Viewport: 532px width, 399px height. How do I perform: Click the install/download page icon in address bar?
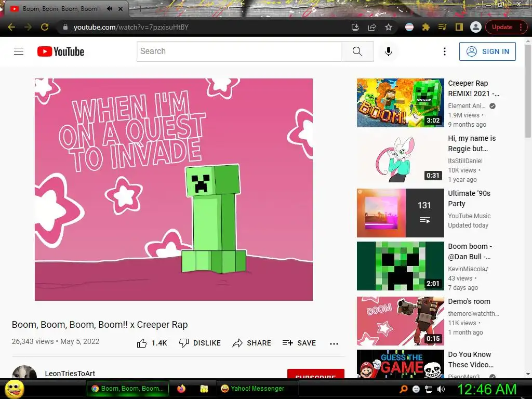(355, 27)
